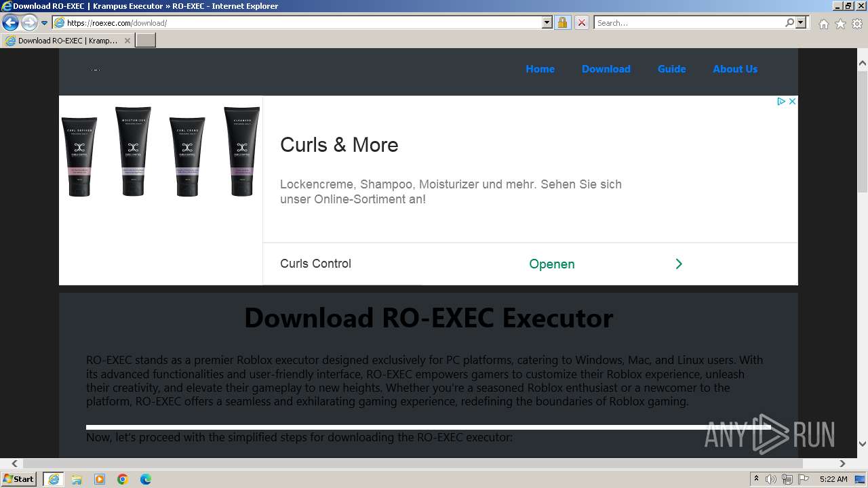Open a new blank tab
The image size is (868, 488).
pyautogui.click(x=146, y=41)
